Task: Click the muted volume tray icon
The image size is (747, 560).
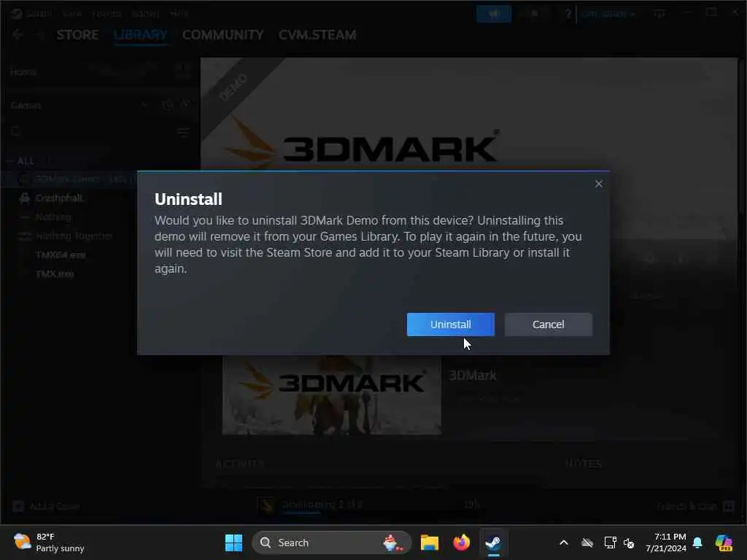Action: point(629,542)
